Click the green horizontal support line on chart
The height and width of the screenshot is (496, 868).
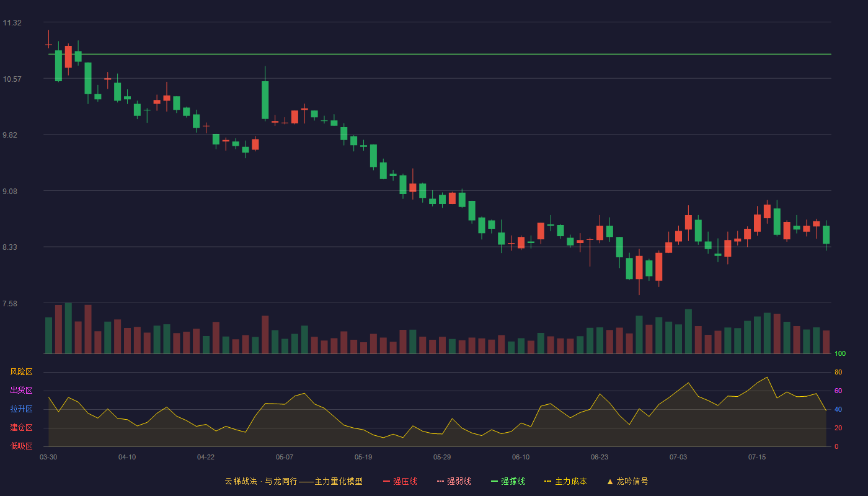coord(440,55)
